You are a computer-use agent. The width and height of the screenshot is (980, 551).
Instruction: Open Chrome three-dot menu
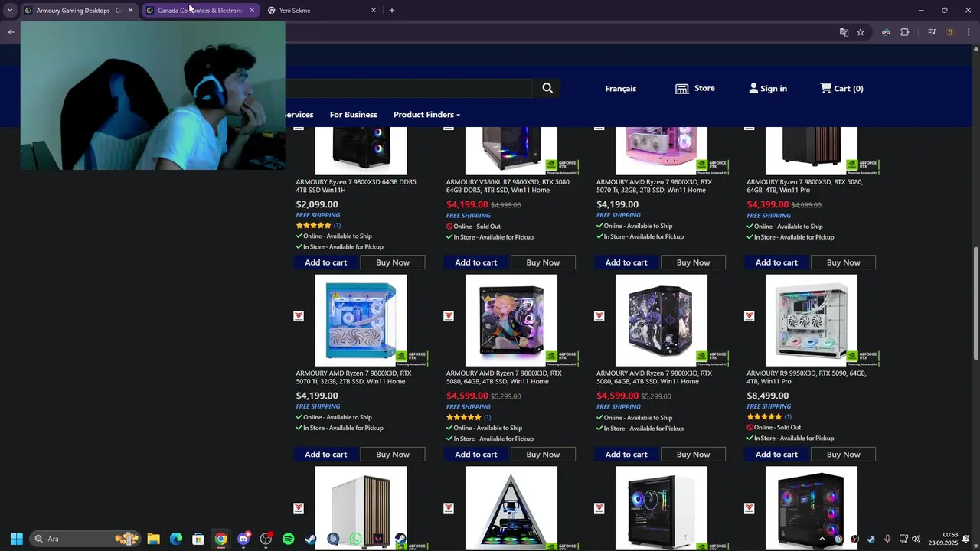969,32
